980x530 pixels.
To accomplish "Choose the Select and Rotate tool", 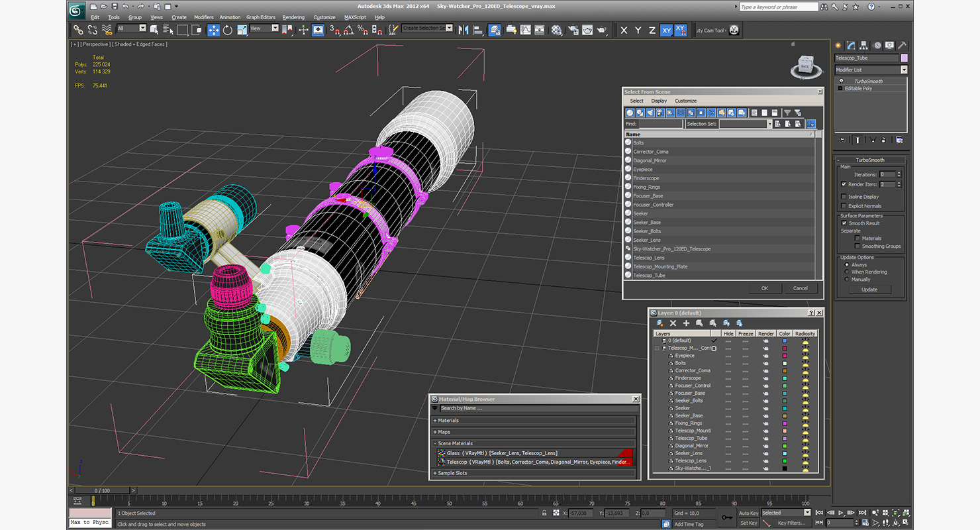I will [x=228, y=30].
